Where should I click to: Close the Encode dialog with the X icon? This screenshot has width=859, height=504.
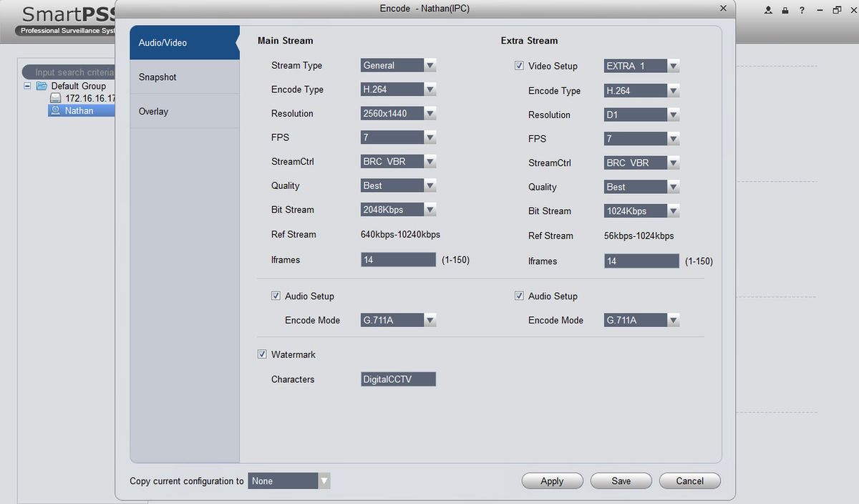(x=723, y=8)
